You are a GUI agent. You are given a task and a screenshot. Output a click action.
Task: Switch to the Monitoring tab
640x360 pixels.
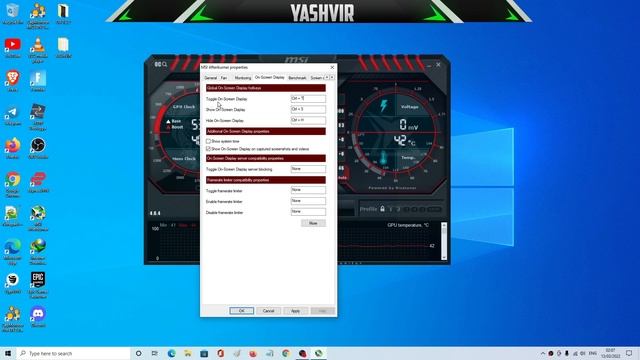pyautogui.click(x=243, y=78)
